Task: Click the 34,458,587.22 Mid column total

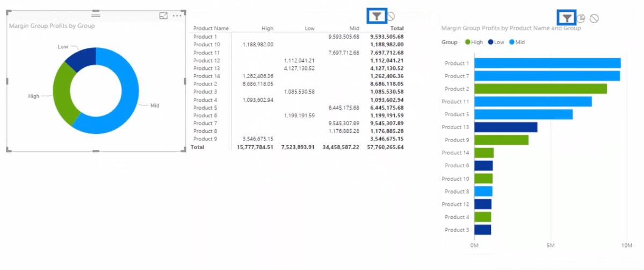Action: (x=341, y=147)
